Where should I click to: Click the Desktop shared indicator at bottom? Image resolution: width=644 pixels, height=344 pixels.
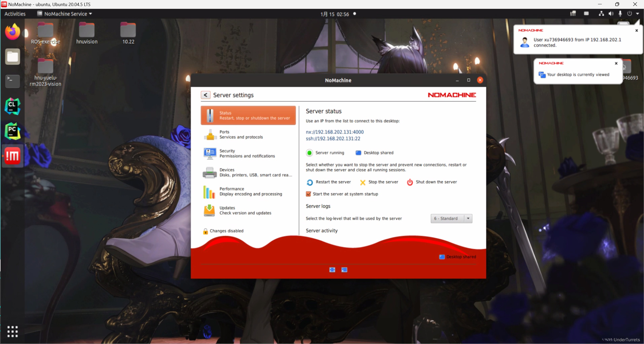[458, 257]
